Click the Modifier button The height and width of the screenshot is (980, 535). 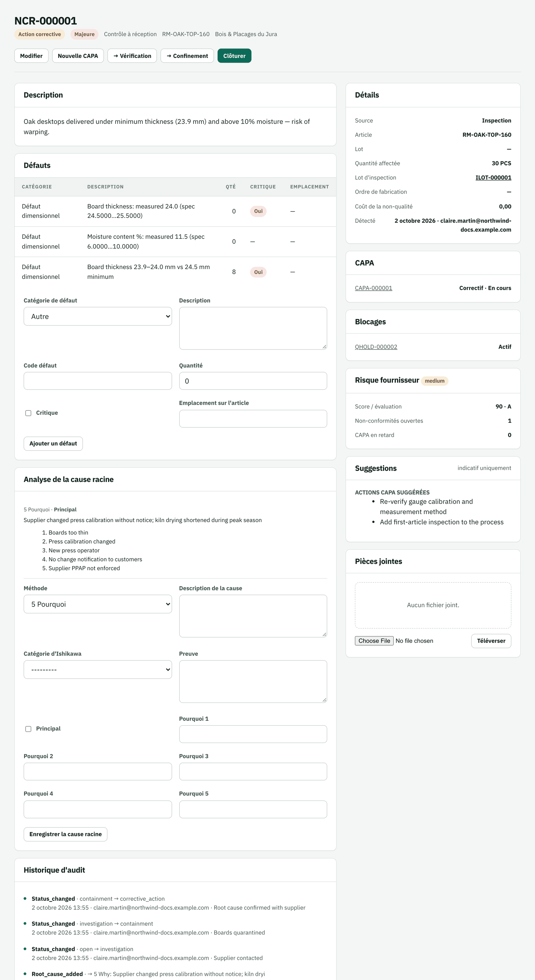tap(31, 56)
